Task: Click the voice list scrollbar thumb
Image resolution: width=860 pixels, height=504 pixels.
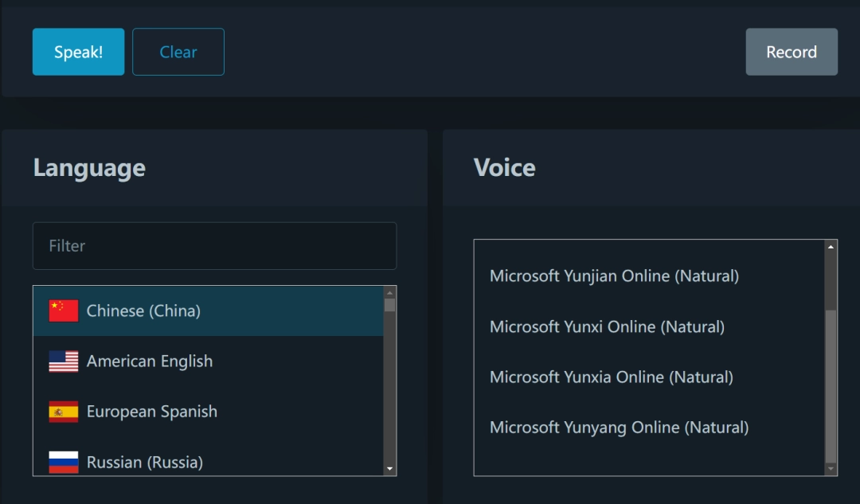Action: pyautogui.click(x=831, y=386)
